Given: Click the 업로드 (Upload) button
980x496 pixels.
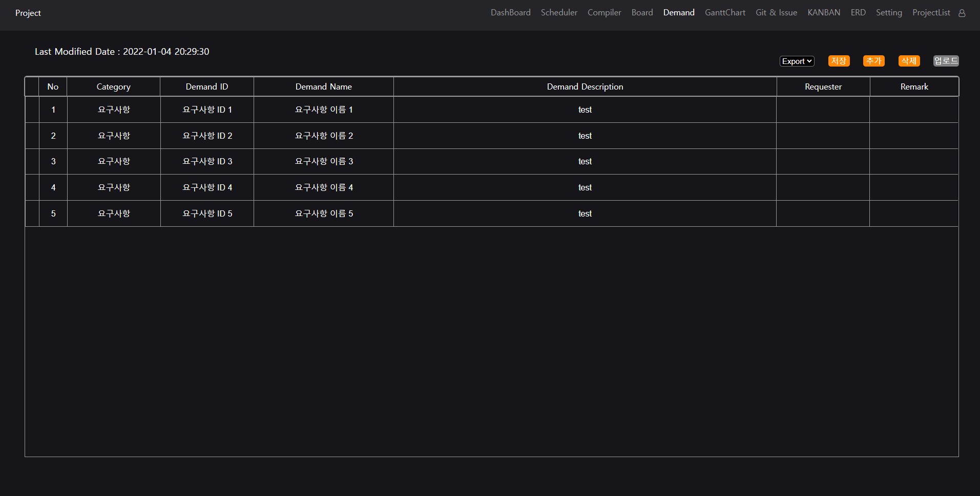Looking at the screenshot, I should [945, 60].
